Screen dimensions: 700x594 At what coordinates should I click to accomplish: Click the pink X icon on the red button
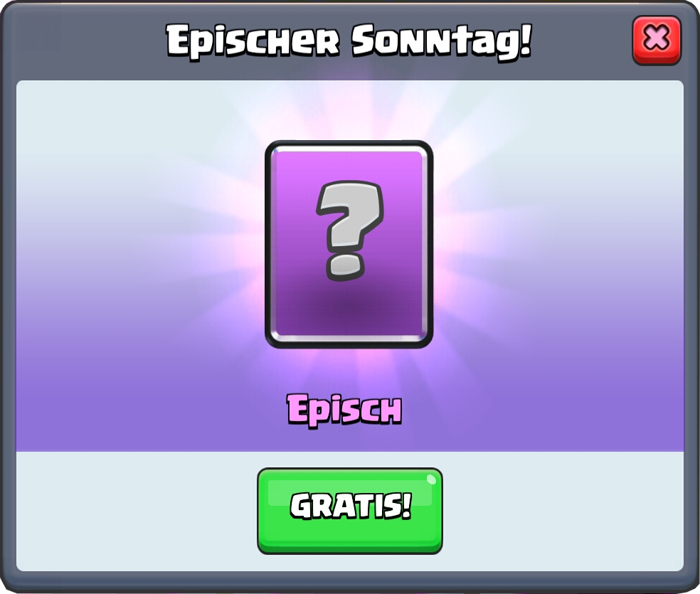pyautogui.click(x=656, y=38)
